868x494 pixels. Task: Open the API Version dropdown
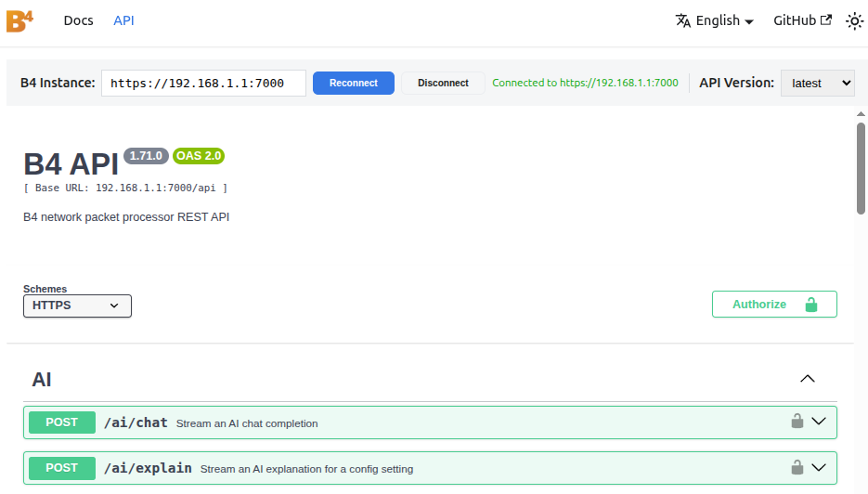818,83
